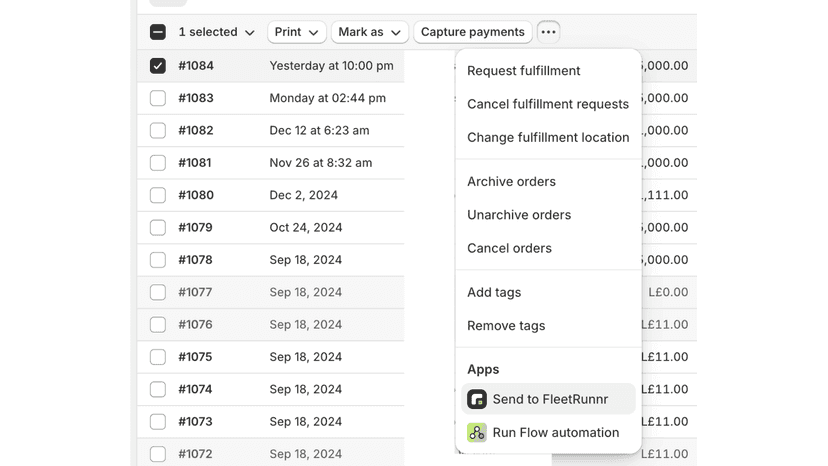The height and width of the screenshot is (466, 828).
Task: Open order #1081
Action: (x=195, y=163)
